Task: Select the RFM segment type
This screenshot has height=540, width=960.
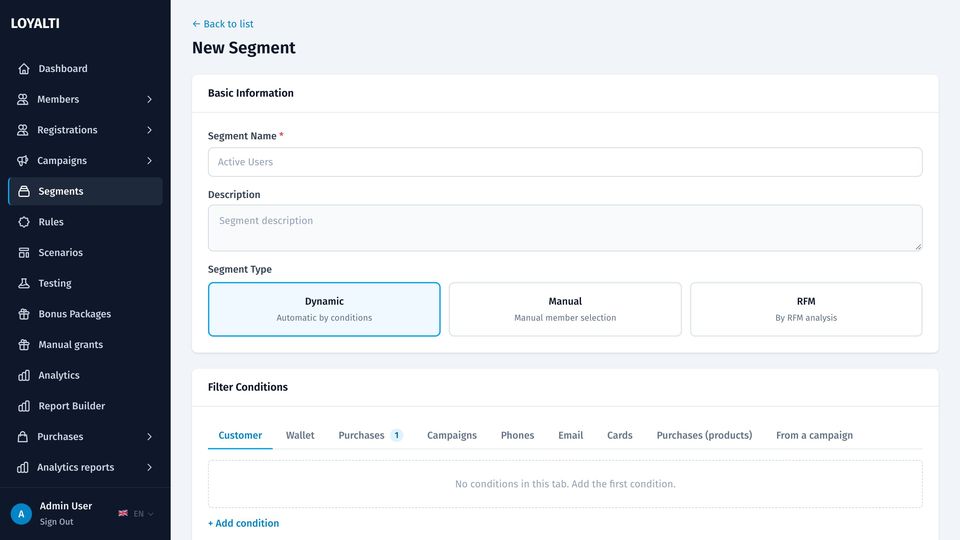Action: tap(806, 309)
